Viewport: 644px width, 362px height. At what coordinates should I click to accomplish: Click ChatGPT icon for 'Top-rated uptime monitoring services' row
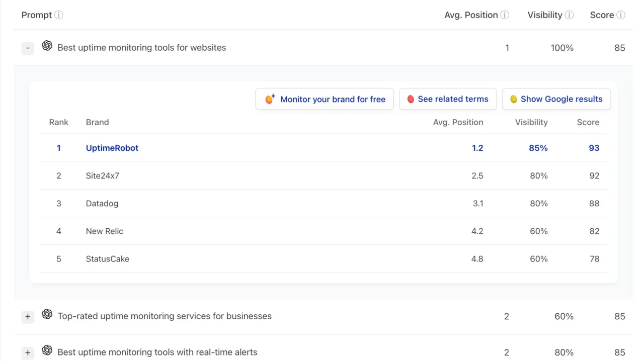[47, 314]
